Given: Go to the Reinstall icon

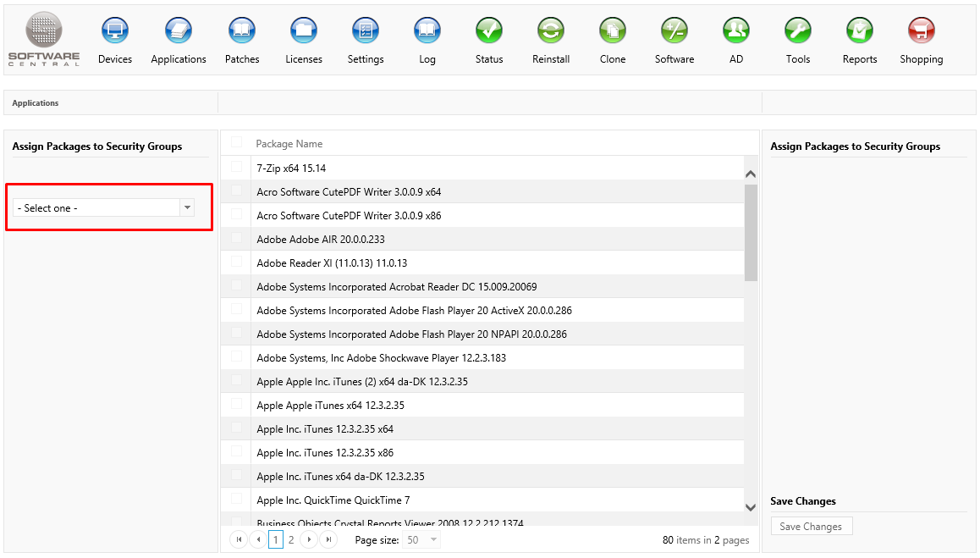Looking at the screenshot, I should tap(551, 31).
